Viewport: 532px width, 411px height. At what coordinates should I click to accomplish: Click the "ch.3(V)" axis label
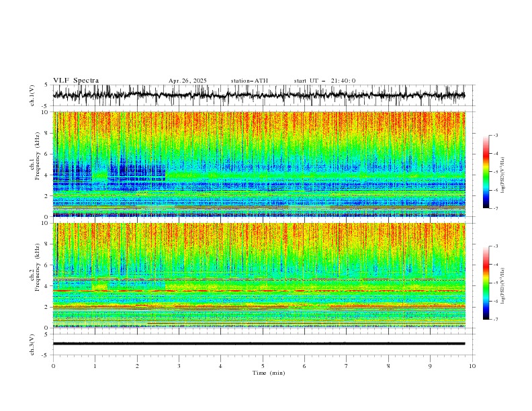pyautogui.click(x=32, y=345)
